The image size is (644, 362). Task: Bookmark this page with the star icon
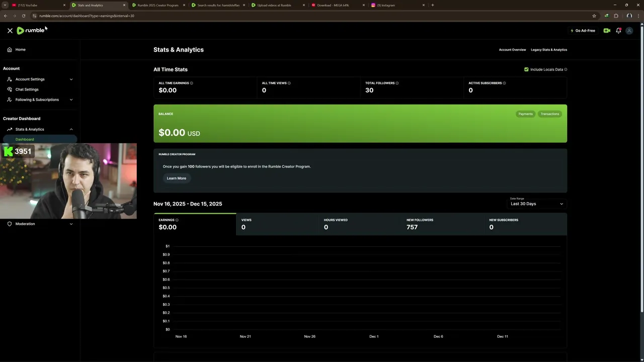pyautogui.click(x=594, y=16)
